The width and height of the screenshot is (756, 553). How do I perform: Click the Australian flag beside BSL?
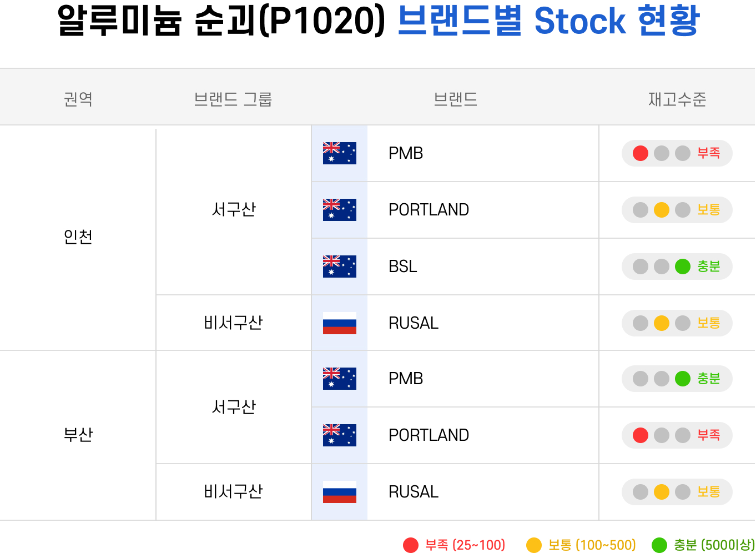pyautogui.click(x=339, y=267)
